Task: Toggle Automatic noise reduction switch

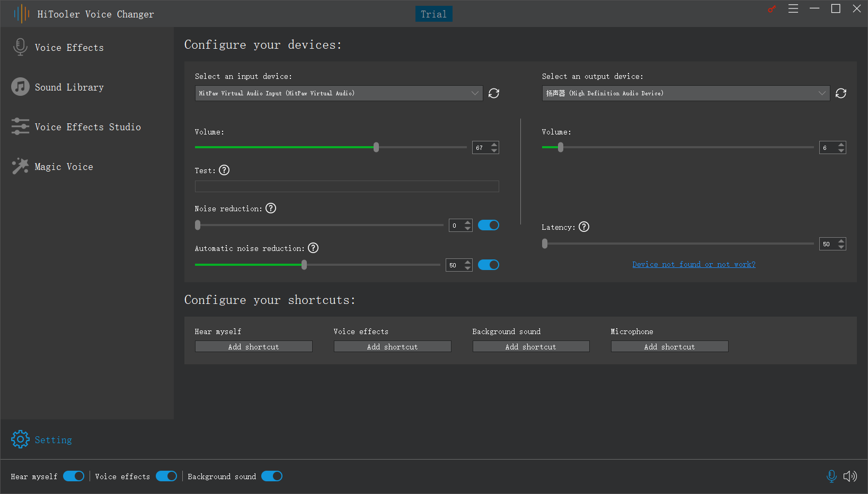Action: (x=489, y=265)
